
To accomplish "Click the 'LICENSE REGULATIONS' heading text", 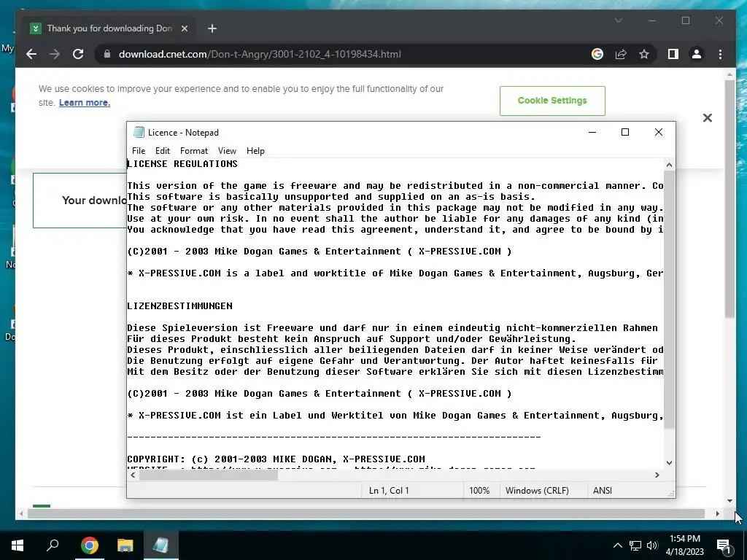I will [182, 164].
